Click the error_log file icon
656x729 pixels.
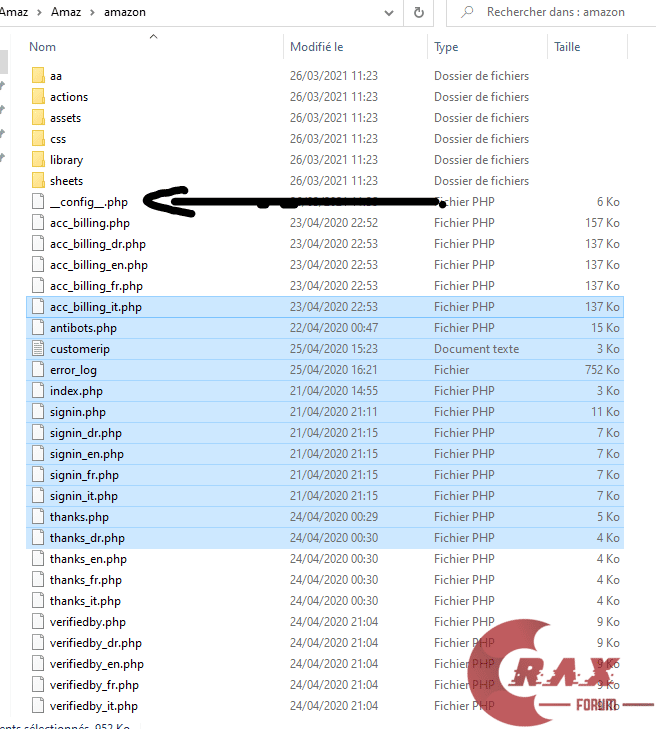(x=38, y=369)
